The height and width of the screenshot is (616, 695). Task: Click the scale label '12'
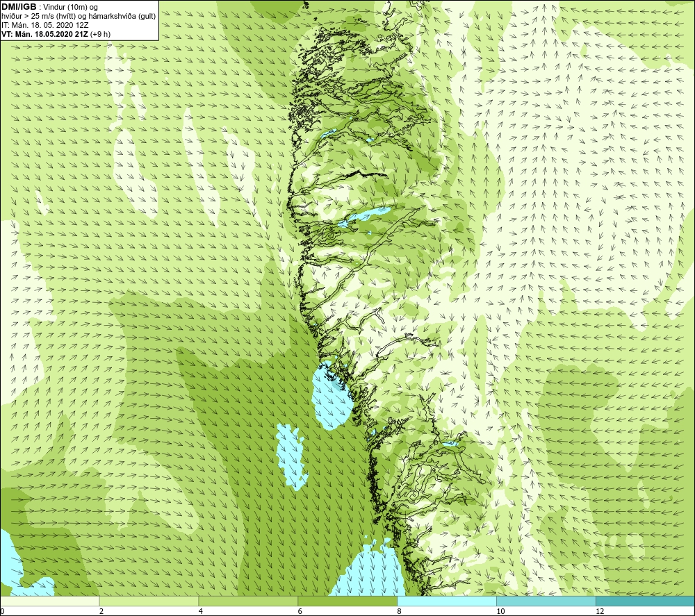pos(600,611)
